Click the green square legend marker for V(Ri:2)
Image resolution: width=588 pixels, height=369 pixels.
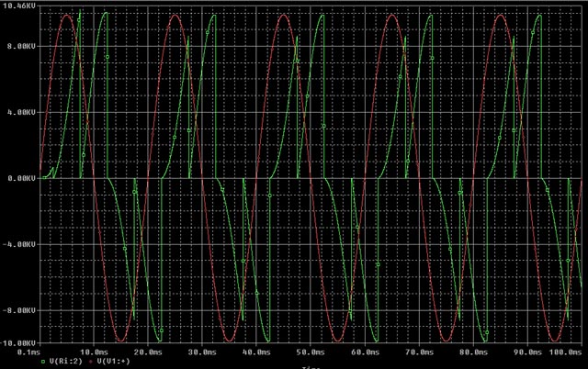pos(43,362)
